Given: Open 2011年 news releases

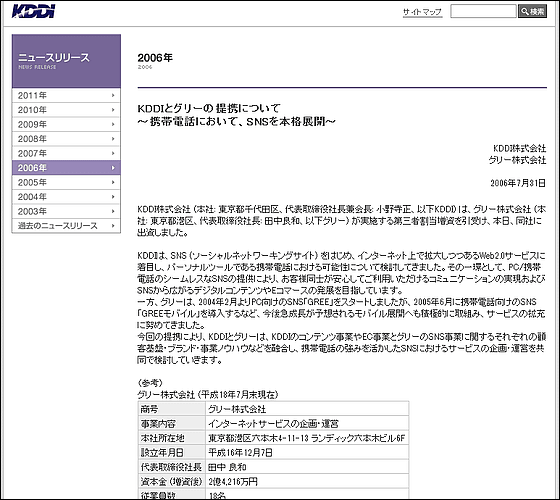Looking at the screenshot, I should (66, 95).
